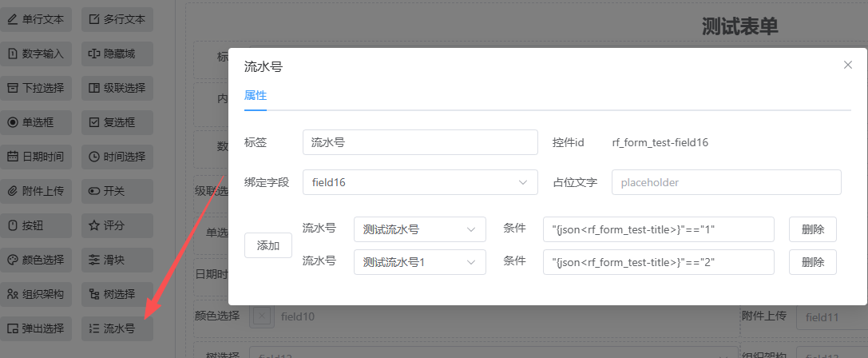Click the 时间选择 clock icon
The width and height of the screenshot is (868, 358).
[94, 157]
